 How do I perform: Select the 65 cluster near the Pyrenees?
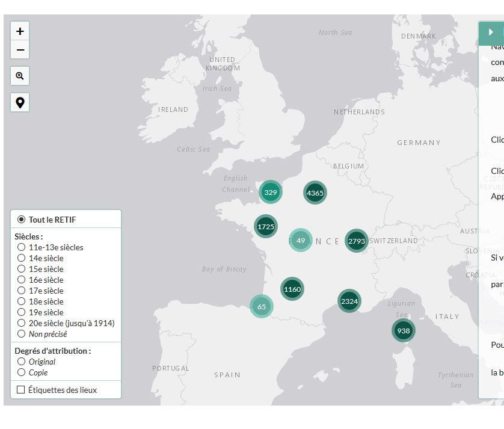(x=261, y=306)
